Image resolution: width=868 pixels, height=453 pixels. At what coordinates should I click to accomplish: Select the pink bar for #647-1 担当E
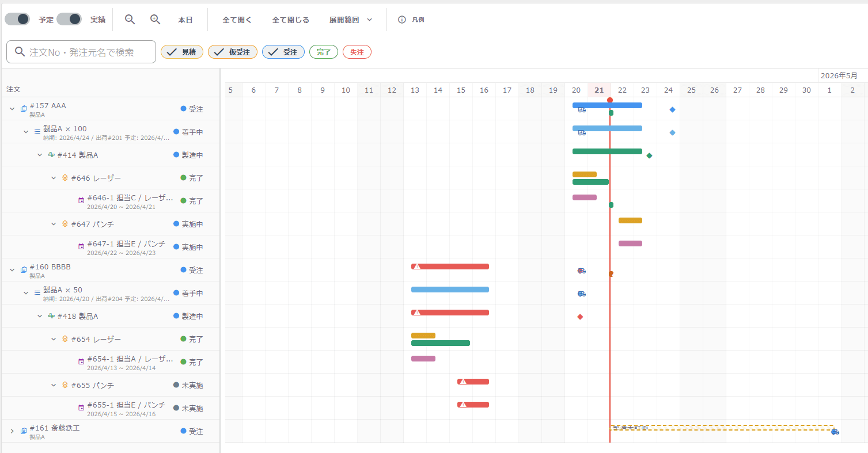click(x=630, y=243)
